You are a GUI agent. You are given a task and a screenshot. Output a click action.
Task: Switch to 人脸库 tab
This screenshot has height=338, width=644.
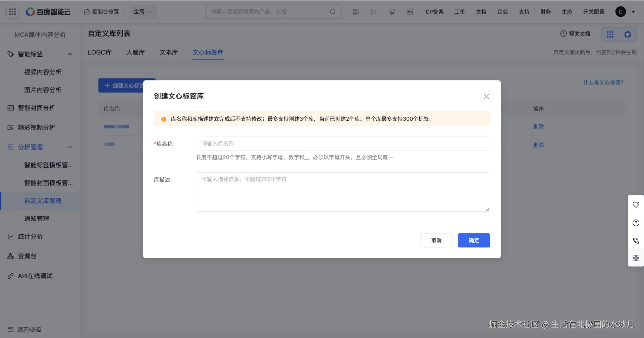[136, 53]
